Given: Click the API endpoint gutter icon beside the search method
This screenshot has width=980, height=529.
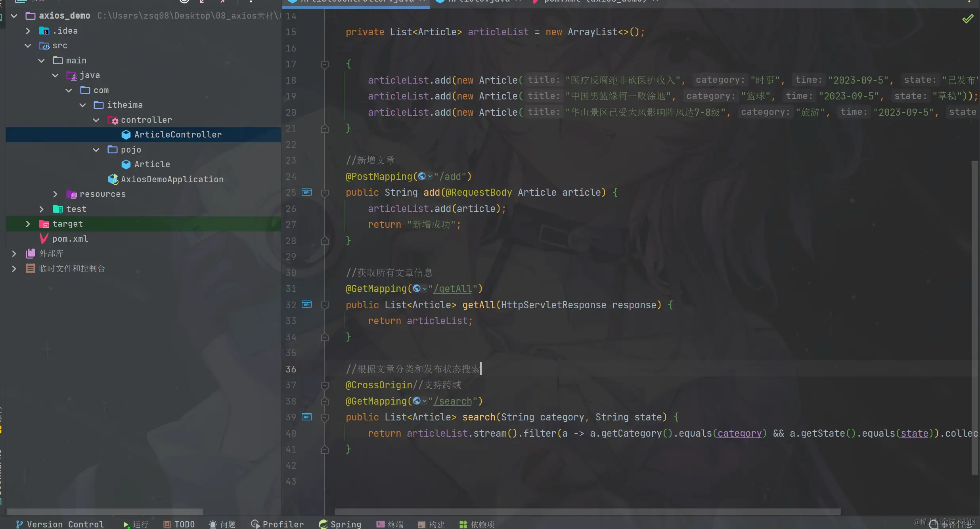Looking at the screenshot, I should pyautogui.click(x=306, y=417).
